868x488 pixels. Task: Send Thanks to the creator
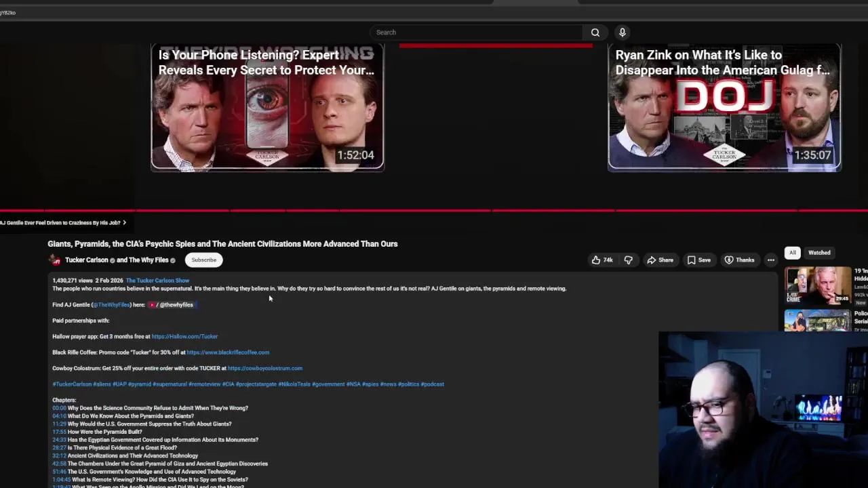[x=739, y=260]
